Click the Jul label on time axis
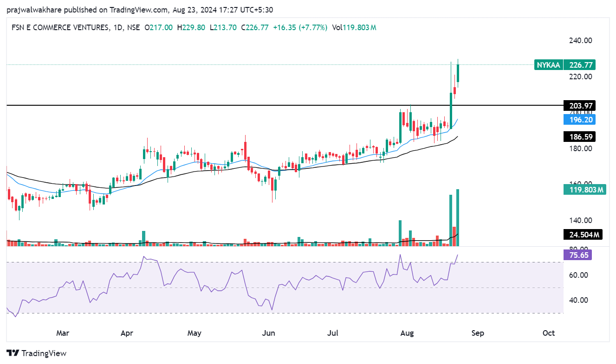The width and height of the screenshot is (616, 364). coord(332,333)
